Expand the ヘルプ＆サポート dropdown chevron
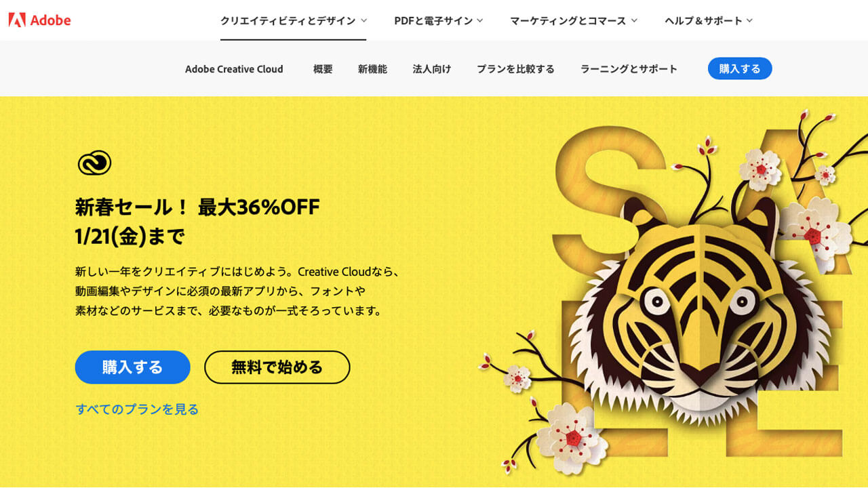 749,21
